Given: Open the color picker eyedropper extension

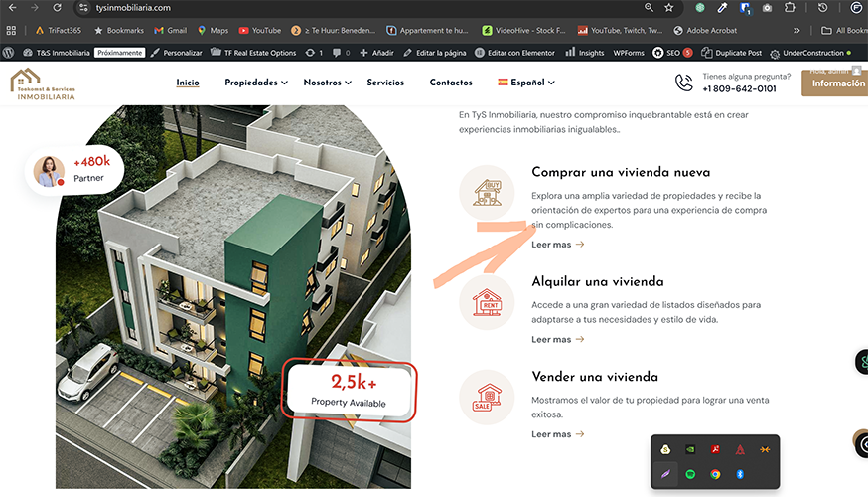Looking at the screenshot, I should click(722, 7).
